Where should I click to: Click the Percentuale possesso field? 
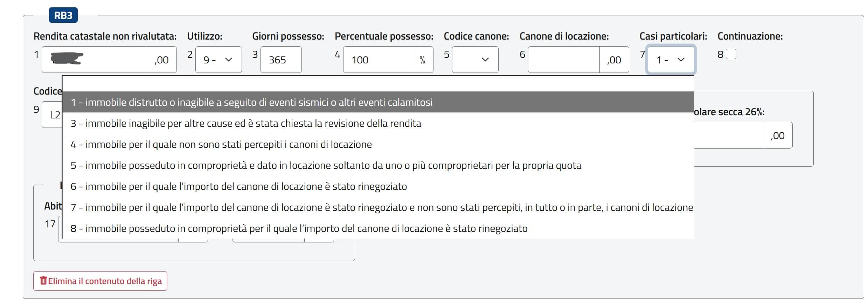[377, 60]
